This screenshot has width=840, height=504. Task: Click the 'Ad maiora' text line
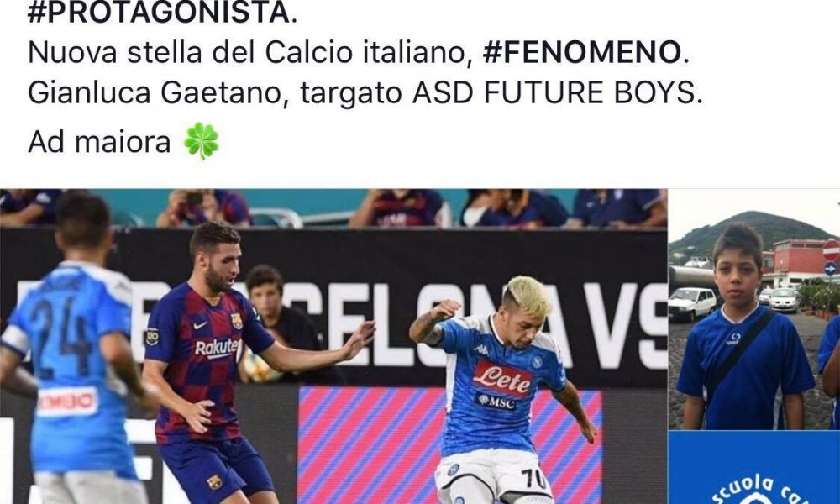pyautogui.click(x=99, y=143)
